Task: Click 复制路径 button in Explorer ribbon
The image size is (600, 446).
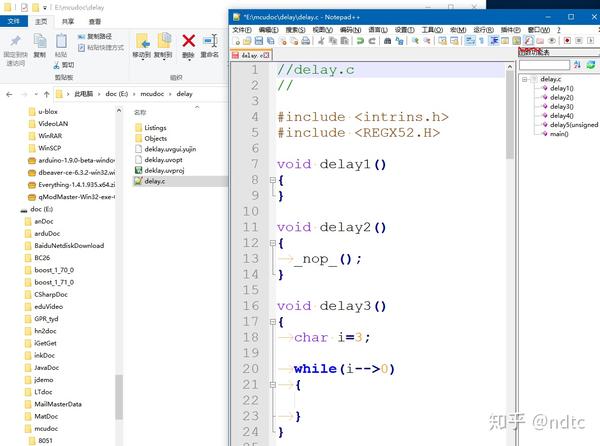Action: coord(95,36)
